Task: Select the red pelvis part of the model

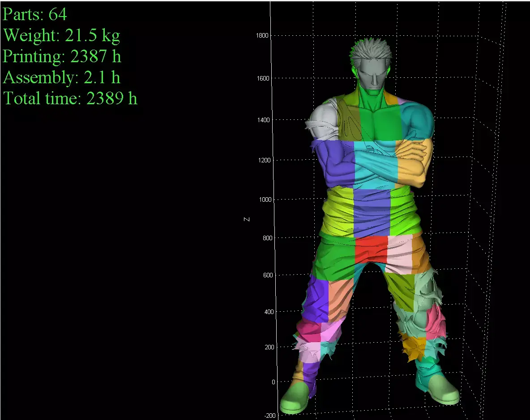Action: click(x=371, y=249)
